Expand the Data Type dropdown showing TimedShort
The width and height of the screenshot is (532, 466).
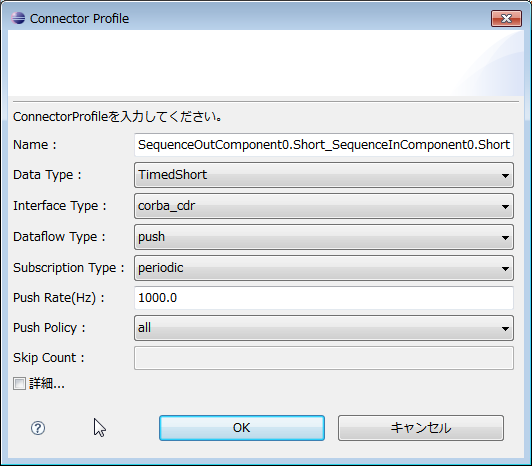(x=324, y=175)
